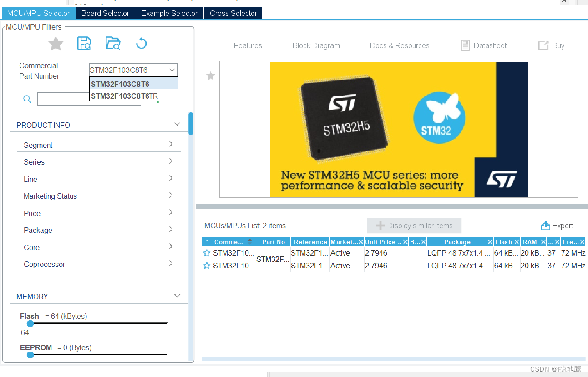Click first row's 64 kB flash cell
588x377 pixels.
pos(506,253)
